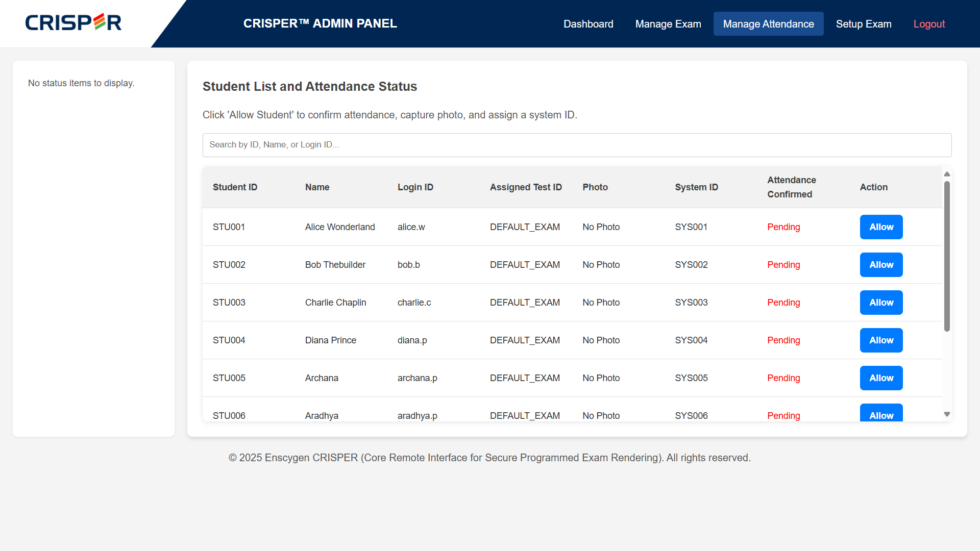Click No Photo in Charlie Chaplin's row
Screen dimensions: 980x551
pos(601,303)
